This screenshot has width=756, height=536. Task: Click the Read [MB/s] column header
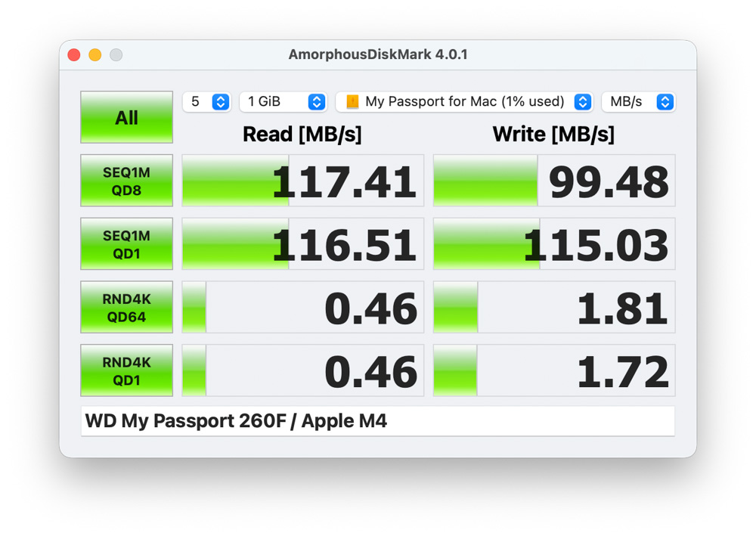(302, 134)
